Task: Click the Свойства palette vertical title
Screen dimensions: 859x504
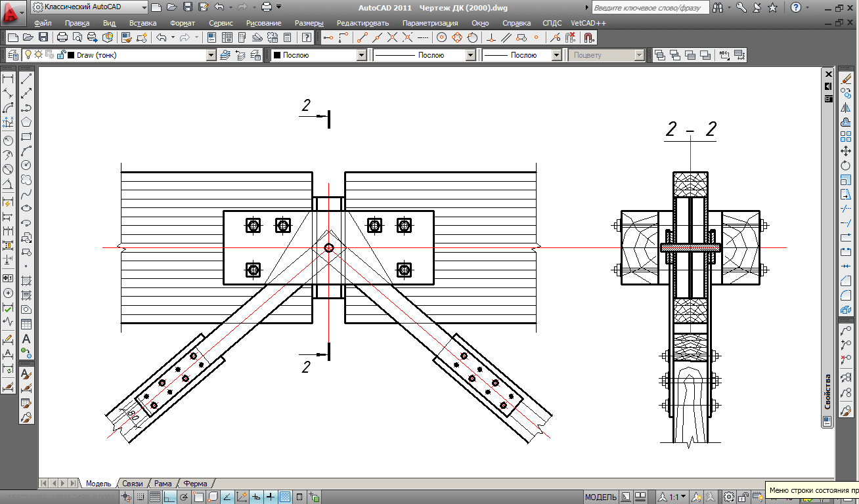Action: coord(827,392)
